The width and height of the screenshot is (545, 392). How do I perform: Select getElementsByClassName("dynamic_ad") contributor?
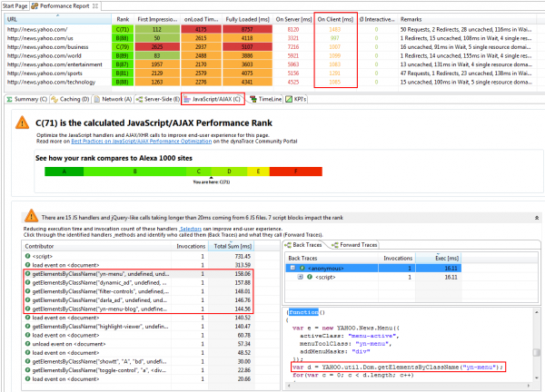click(x=138, y=282)
